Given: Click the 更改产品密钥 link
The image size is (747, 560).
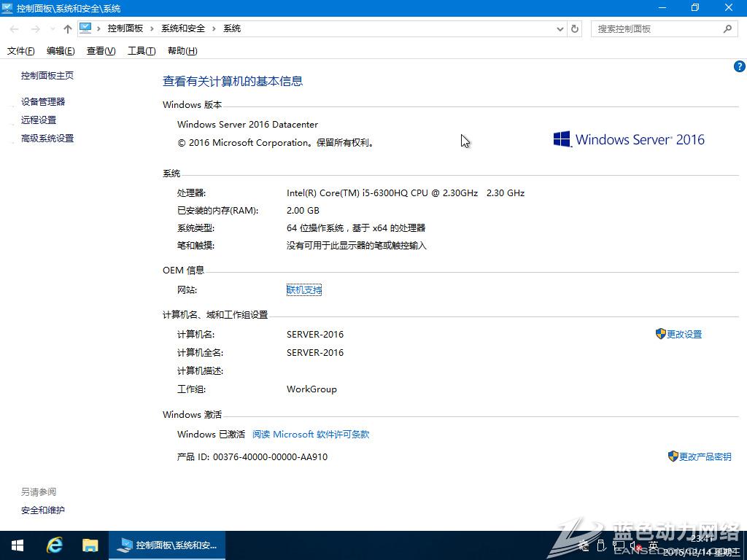Looking at the screenshot, I should pos(705,456).
